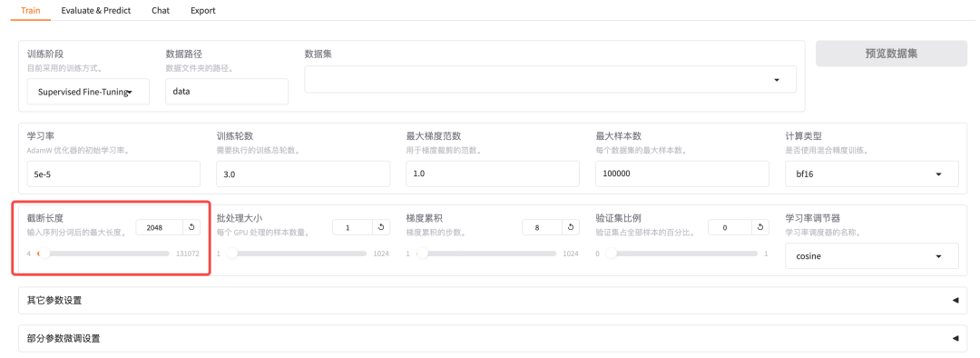Open the Export tab
This screenshot has height=358, width=980.
click(x=203, y=11)
